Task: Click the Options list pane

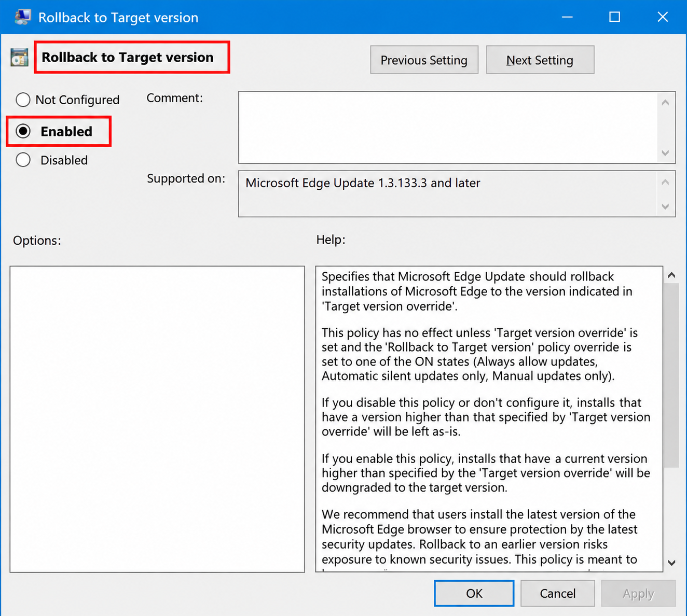Action: point(157,419)
